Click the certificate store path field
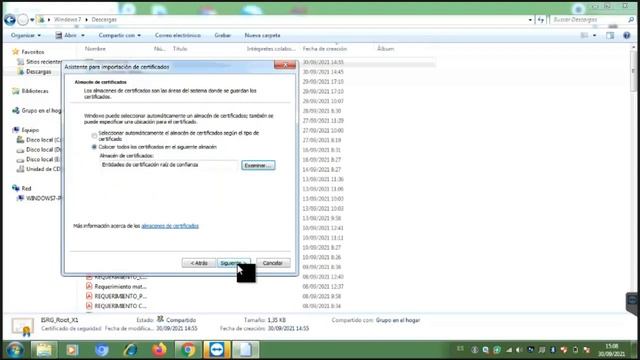This screenshot has width=640, height=360. [x=169, y=165]
